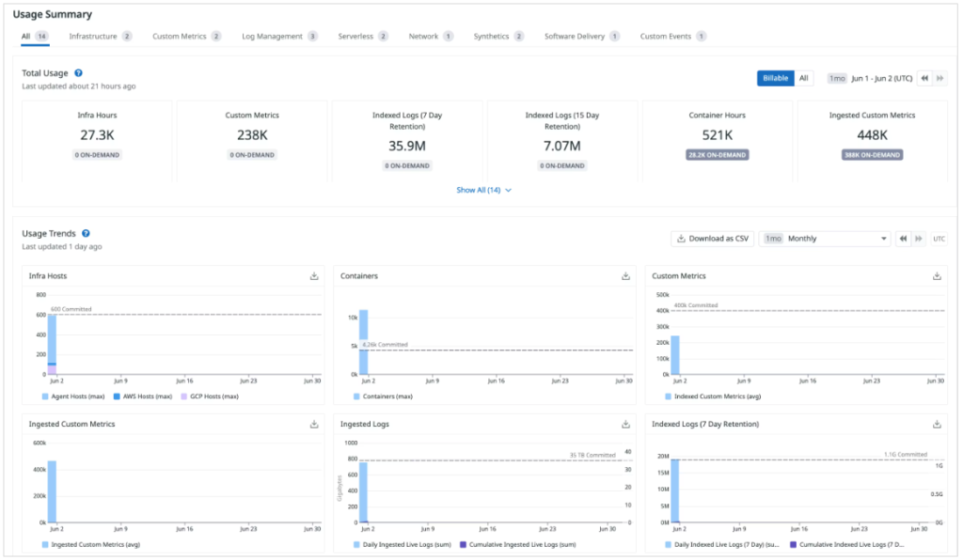Open the Jun 1 - Jun 2 date picker

click(879, 79)
